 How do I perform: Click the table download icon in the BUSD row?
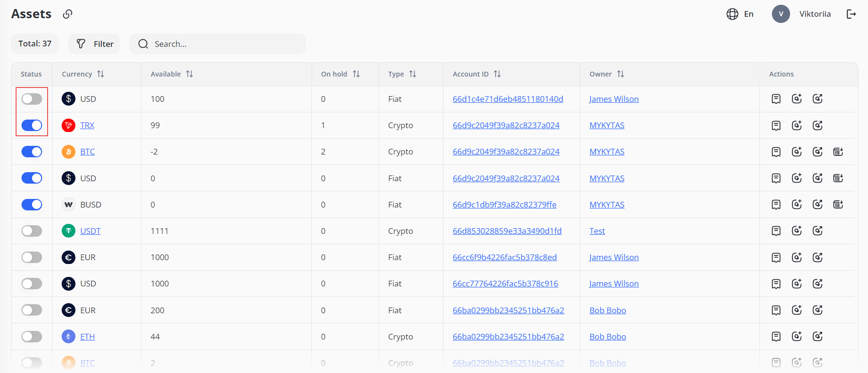pos(838,205)
